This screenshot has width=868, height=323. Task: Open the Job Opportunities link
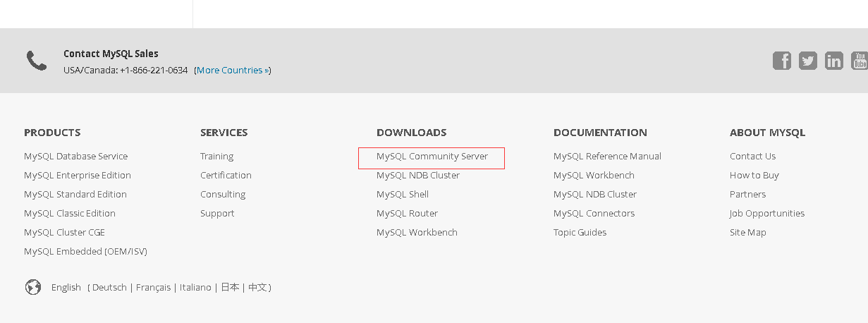click(x=767, y=214)
